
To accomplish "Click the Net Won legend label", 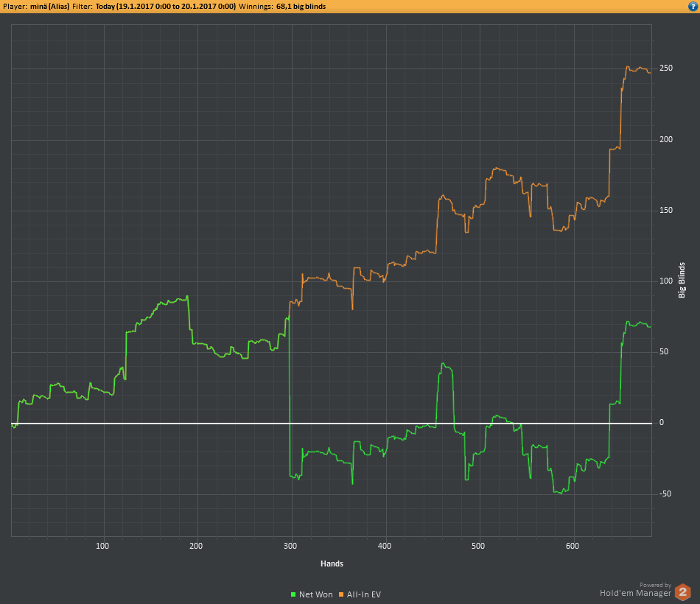I will click(315, 594).
